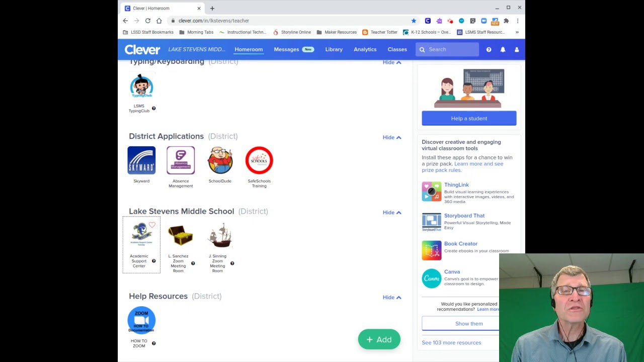Open the Storyline Online bookmark
This screenshot has height=362, width=644.
(292, 32)
